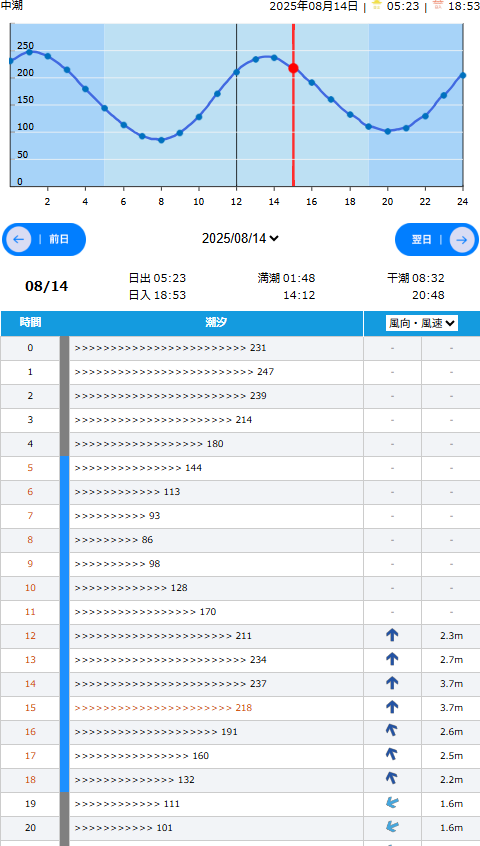The width and height of the screenshot is (480, 846).
Task: Open the 2025/08/14 date dropdown
Action: click(x=240, y=238)
